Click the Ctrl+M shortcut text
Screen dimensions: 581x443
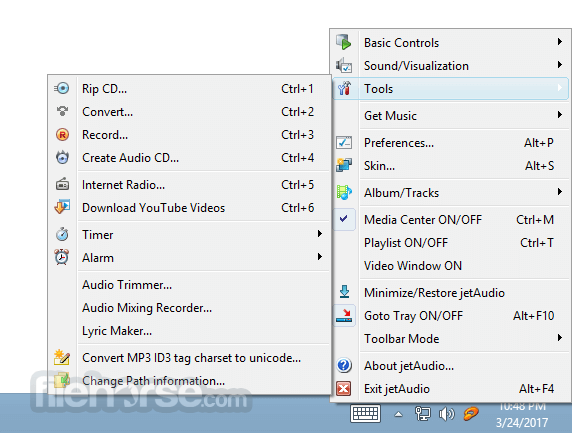(x=535, y=220)
